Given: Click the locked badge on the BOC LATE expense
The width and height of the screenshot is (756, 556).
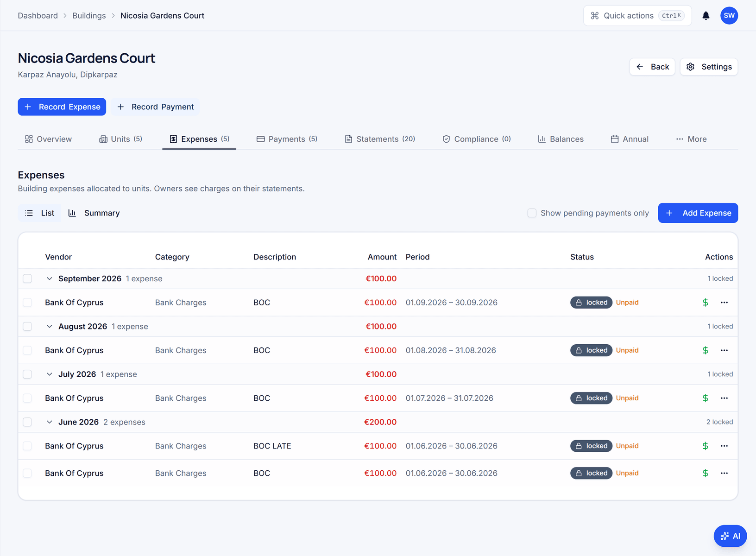Looking at the screenshot, I should click(591, 446).
